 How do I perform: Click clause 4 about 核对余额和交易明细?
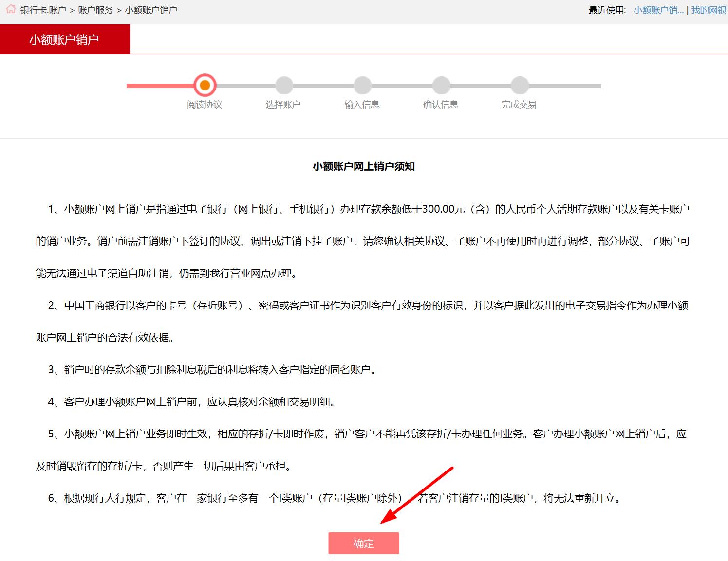[x=192, y=402]
